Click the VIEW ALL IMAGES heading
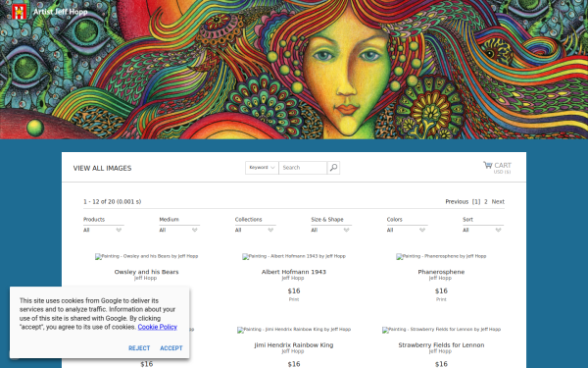 click(x=102, y=168)
